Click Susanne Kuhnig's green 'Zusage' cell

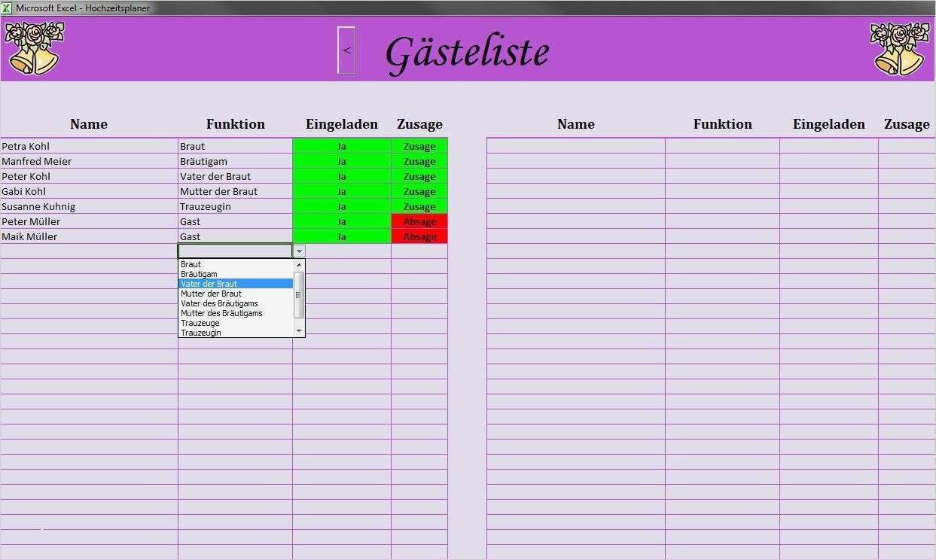tap(419, 206)
